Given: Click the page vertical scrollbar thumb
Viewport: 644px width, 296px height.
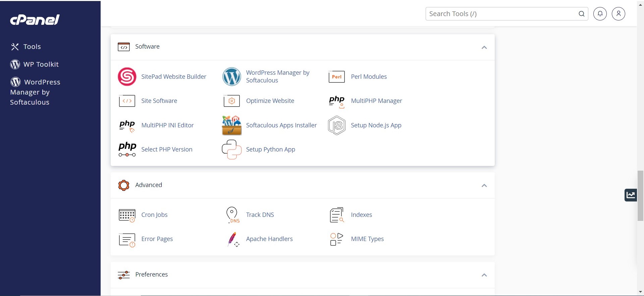Looking at the screenshot, I should click(640, 196).
